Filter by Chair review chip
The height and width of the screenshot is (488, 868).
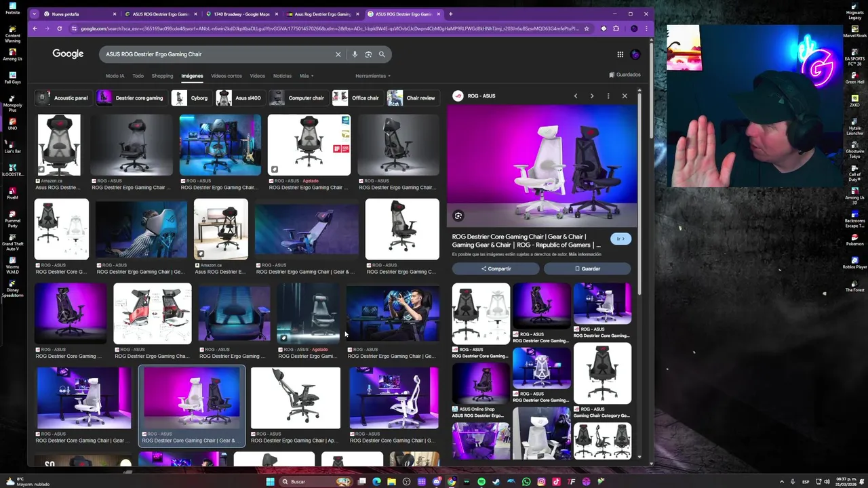click(412, 98)
